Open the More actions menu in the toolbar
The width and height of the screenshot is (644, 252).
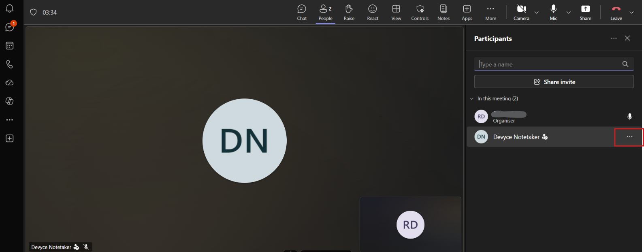[490, 13]
